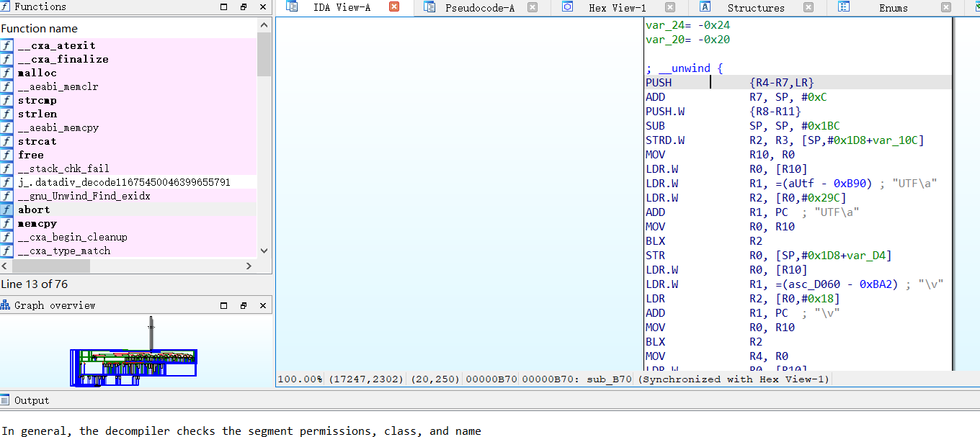This screenshot has width=980, height=437.
Task: Close the Pseudocode-A tab
Action: 532,7
